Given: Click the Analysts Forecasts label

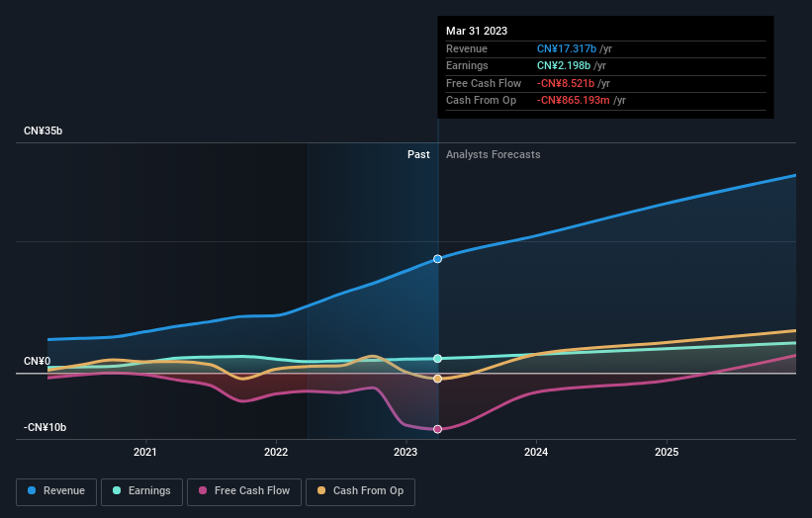Looking at the screenshot, I should (493, 154).
